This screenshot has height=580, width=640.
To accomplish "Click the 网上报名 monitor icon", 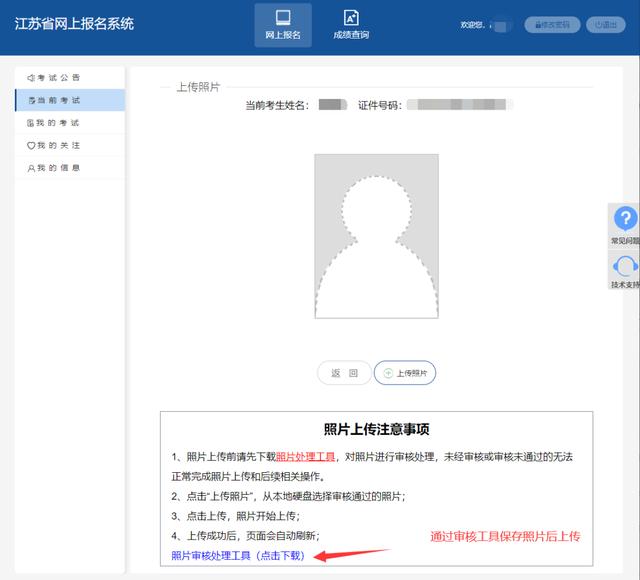I will [282, 18].
